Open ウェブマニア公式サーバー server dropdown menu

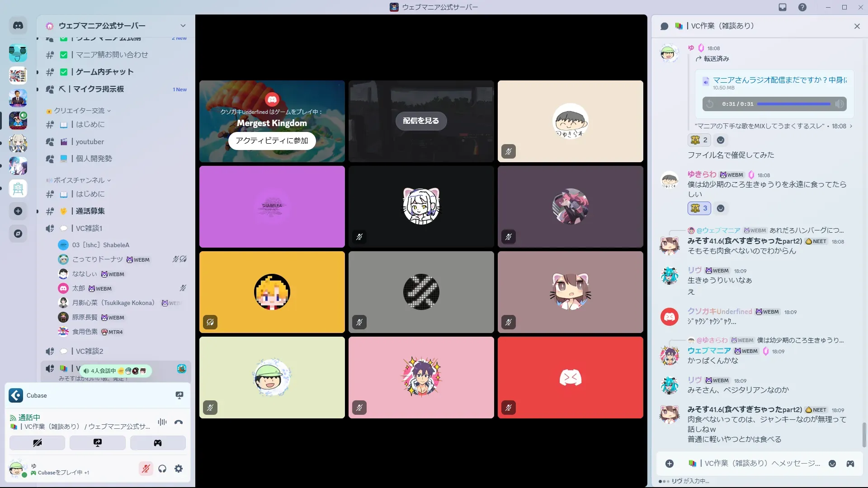click(x=183, y=26)
